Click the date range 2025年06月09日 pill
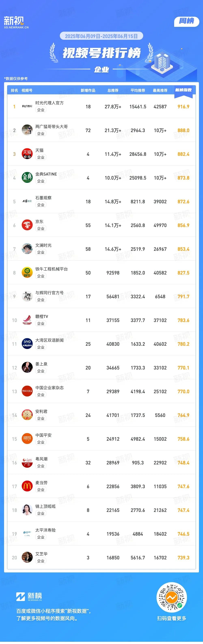The height and width of the screenshot is (644, 203). 101,36
